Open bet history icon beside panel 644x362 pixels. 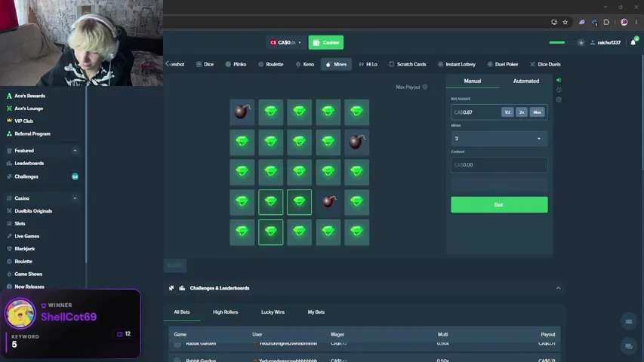coord(559,90)
